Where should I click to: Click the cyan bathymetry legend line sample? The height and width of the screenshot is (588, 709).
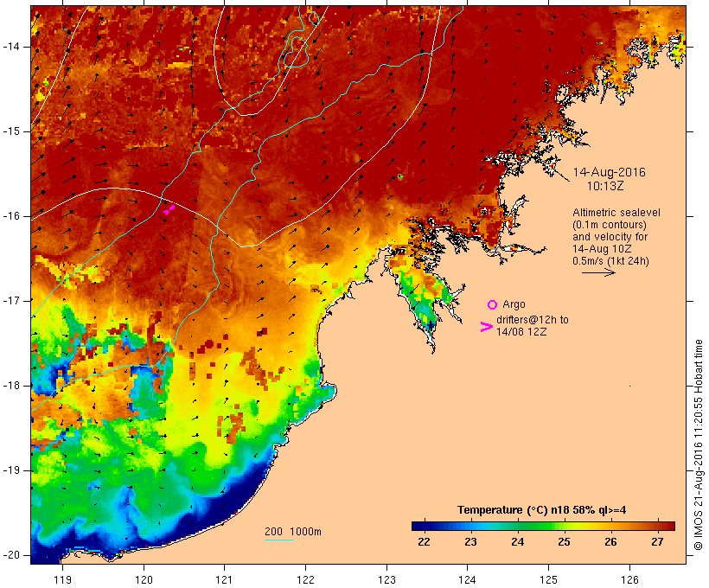279,540
